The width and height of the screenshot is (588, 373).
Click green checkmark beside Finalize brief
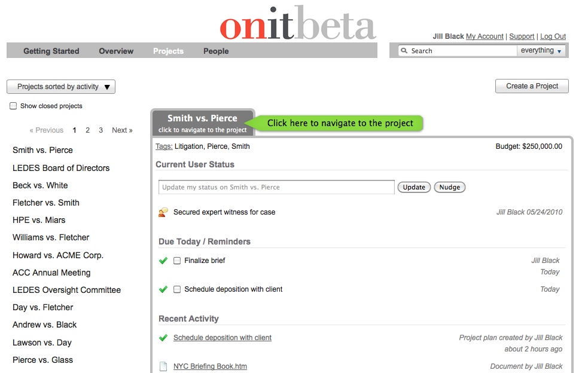tap(163, 261)
